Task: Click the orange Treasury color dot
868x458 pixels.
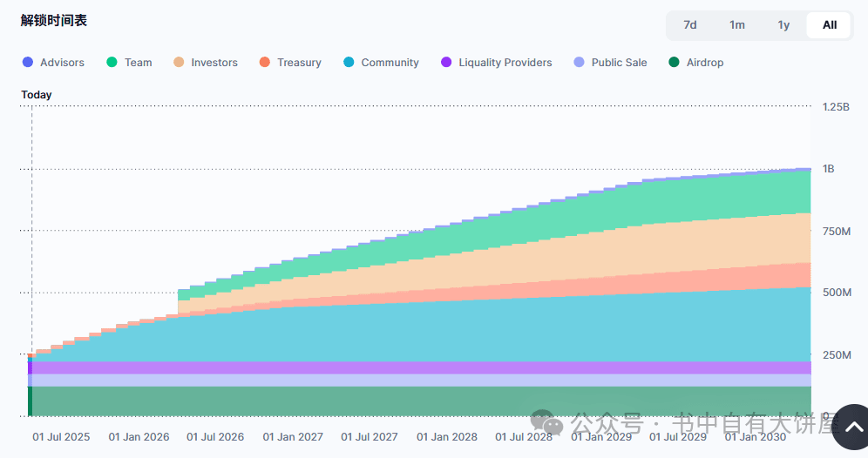Action: 265,62
